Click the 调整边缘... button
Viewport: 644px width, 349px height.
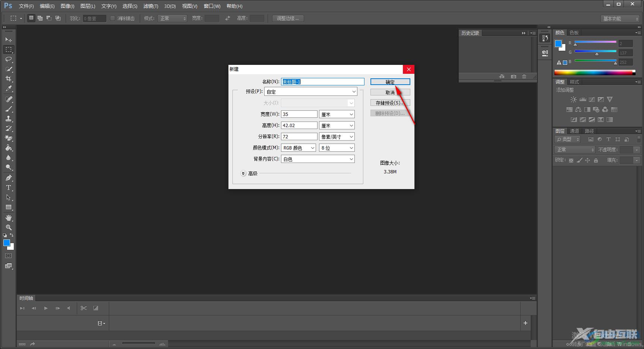coord(288,18)
